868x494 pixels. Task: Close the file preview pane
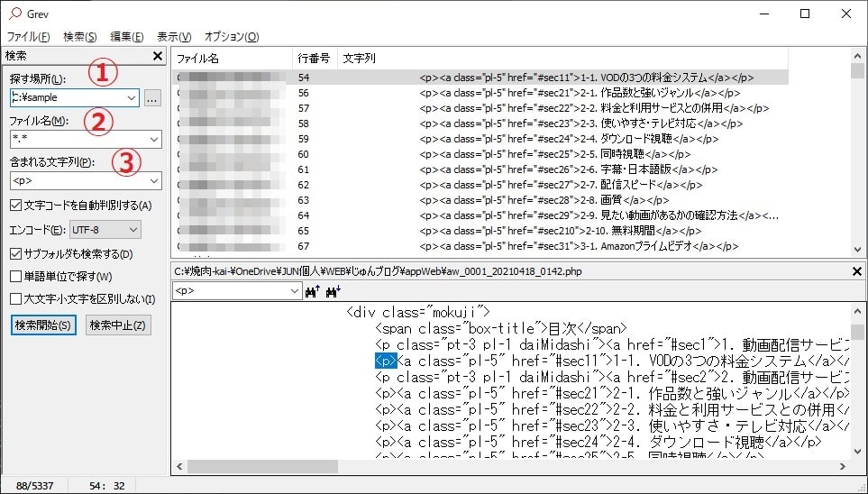click(x=857, y=271)
